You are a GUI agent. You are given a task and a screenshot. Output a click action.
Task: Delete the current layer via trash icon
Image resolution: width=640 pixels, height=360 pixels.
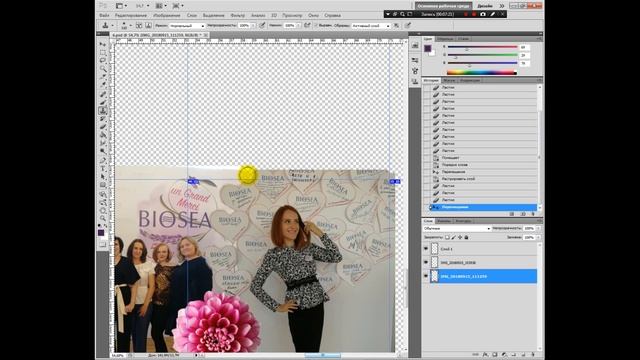(533, 355)
